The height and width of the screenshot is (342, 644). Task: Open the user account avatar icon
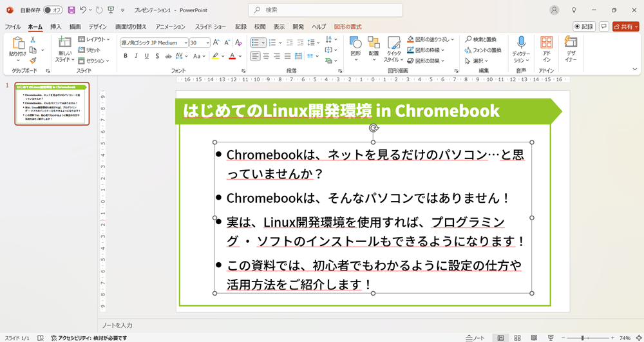(554, 10)
